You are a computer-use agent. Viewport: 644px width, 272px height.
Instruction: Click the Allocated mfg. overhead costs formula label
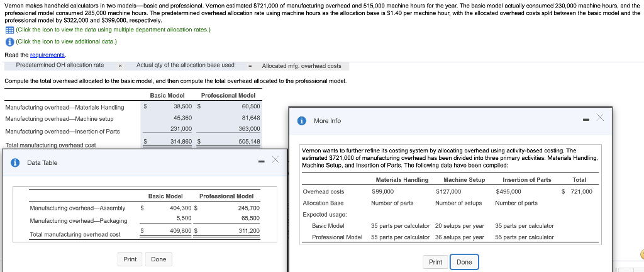pyautogui.click(x=301, y=65)
